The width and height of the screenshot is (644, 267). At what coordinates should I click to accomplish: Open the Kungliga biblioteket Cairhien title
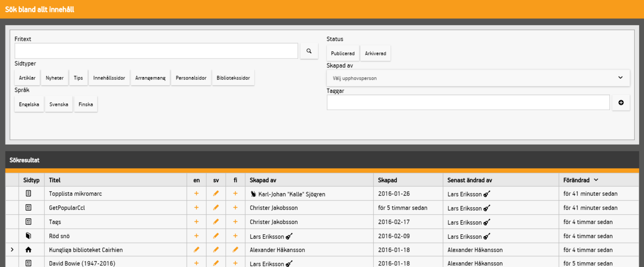[x=86, y=250]
